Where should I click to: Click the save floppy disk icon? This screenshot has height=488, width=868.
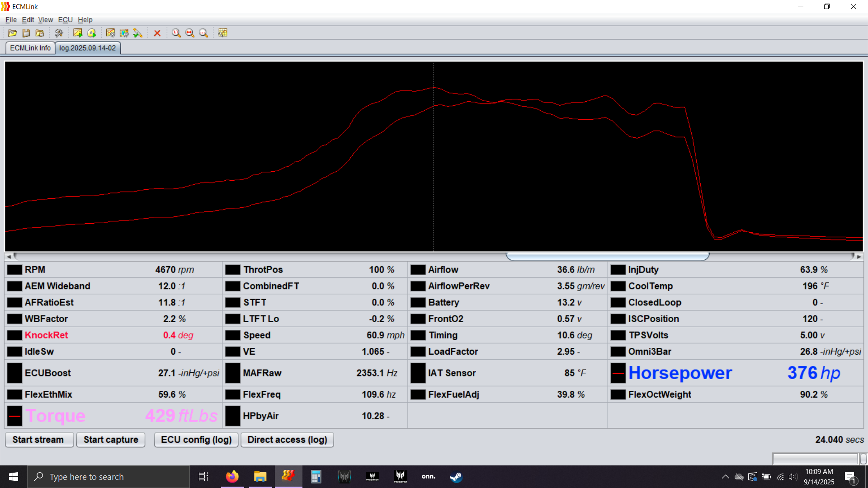[26, 33]
